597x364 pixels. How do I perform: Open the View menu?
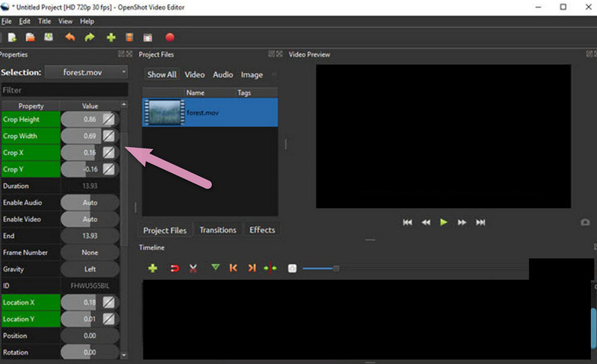66,22
